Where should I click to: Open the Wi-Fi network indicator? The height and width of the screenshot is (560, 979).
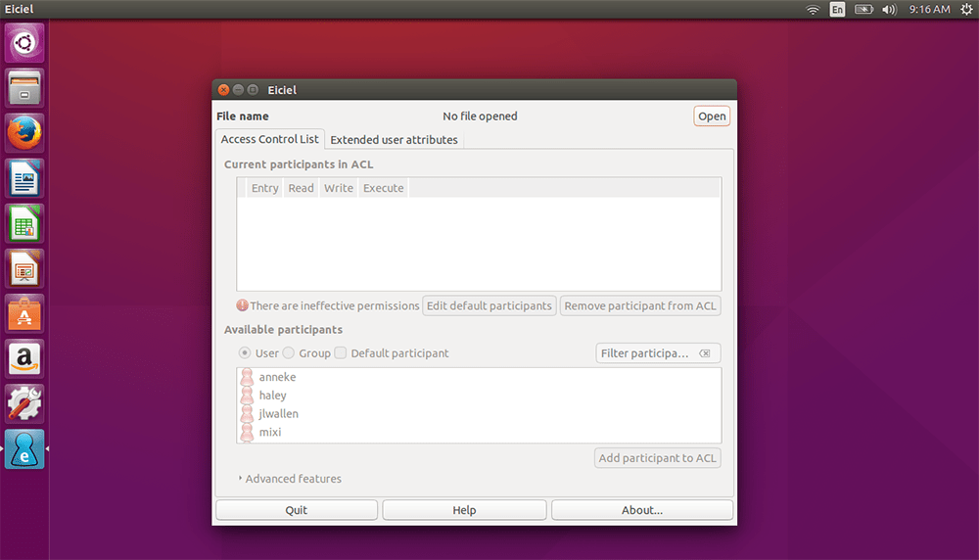point(813,10)
